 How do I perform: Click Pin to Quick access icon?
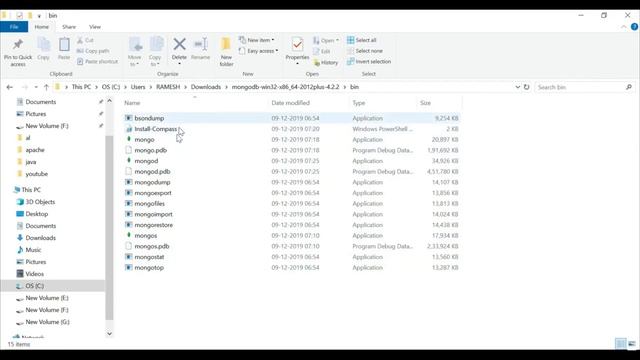pyautogui.click(x=18, y=44)
